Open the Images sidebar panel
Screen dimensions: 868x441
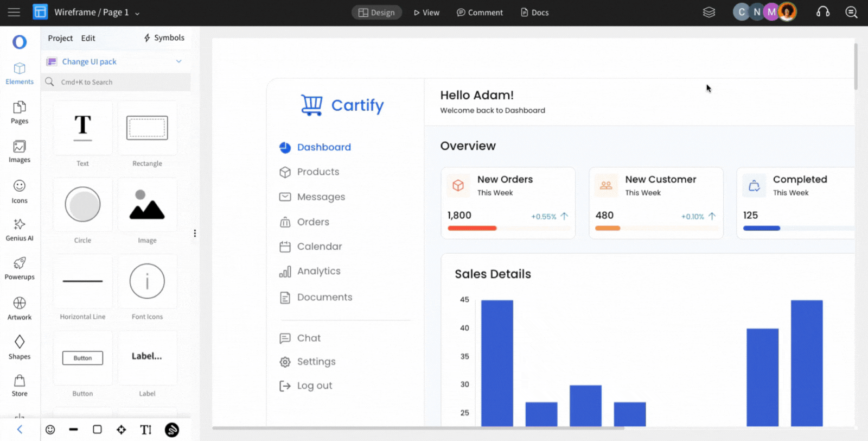pos(20,152)
